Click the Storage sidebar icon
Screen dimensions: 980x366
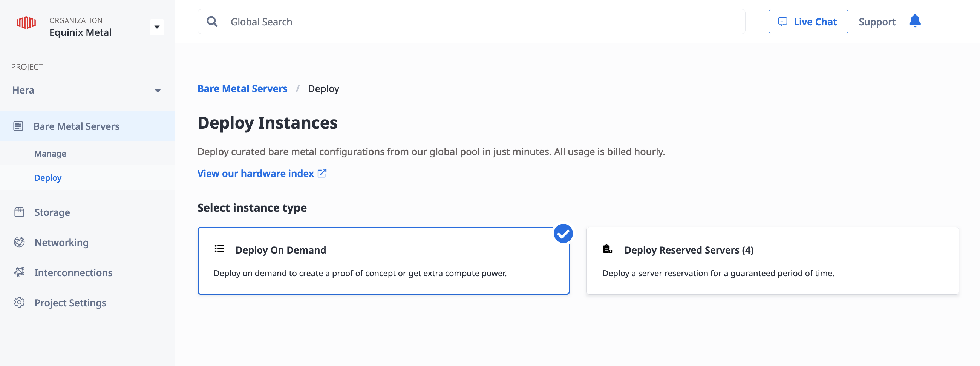tap(19, 212)
